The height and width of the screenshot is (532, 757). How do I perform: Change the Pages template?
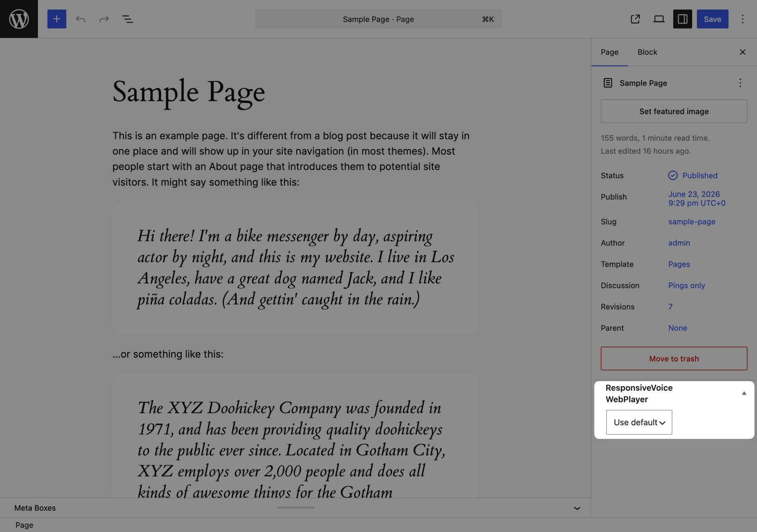[x=679, y=264]
